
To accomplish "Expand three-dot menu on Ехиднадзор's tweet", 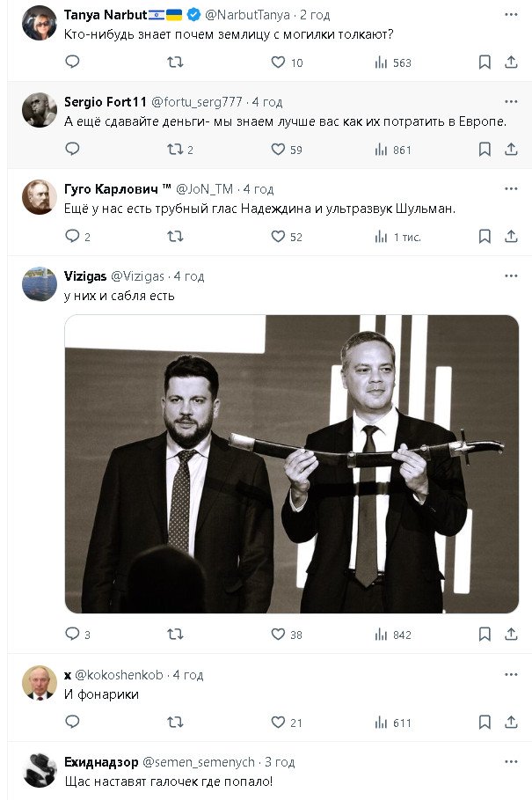I will [x=511, y=761].
